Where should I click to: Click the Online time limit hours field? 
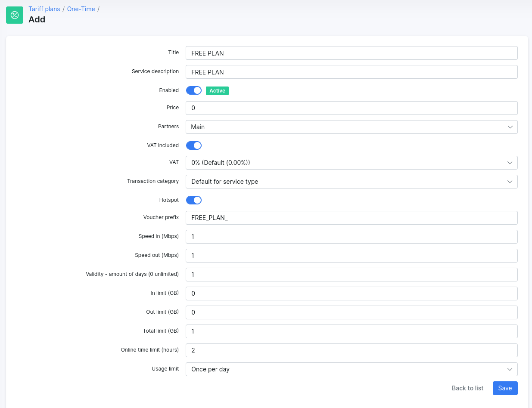click(x=351, y=350)
